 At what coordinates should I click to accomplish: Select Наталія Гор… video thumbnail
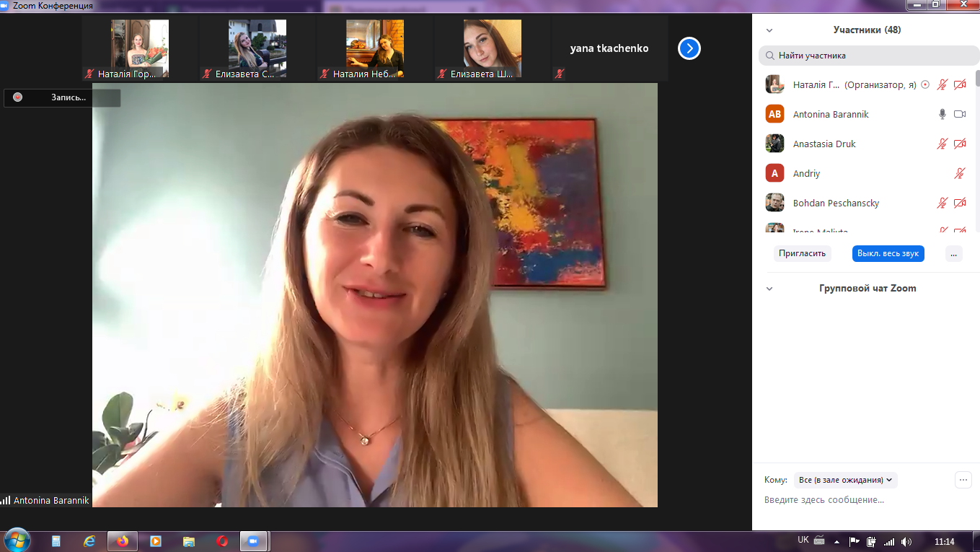[x=140, y=49]
